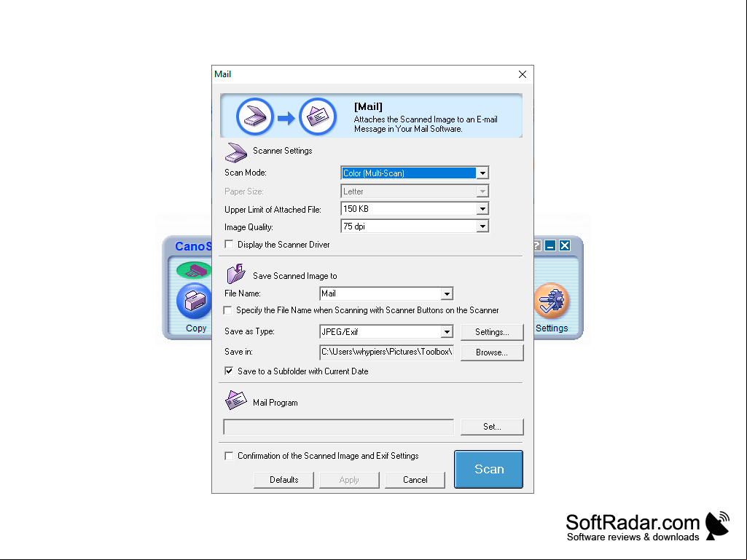Click the Settings label in CanoScan Toolbox

[552, 328]
